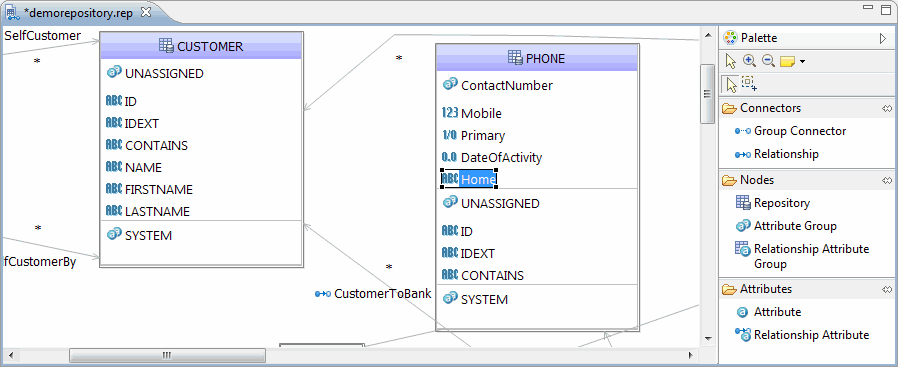
Task: Select the FIRSTNAME attribute
Action: point(149,190)
